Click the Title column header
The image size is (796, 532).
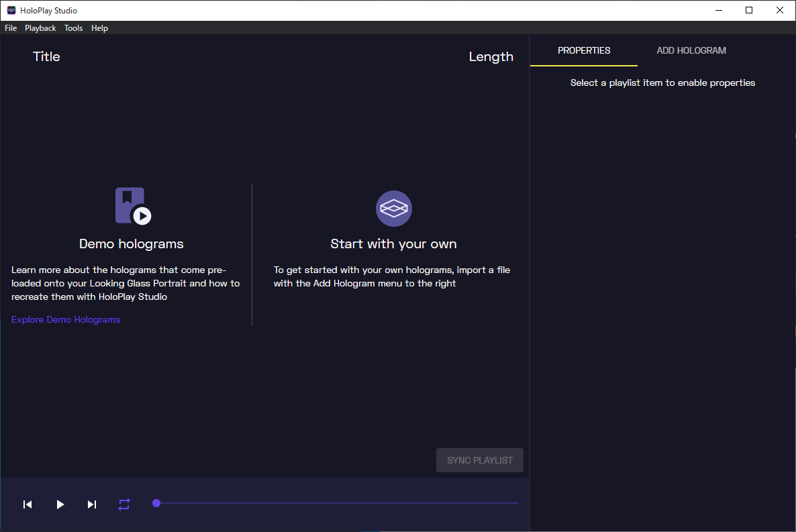tap(46, 56)
